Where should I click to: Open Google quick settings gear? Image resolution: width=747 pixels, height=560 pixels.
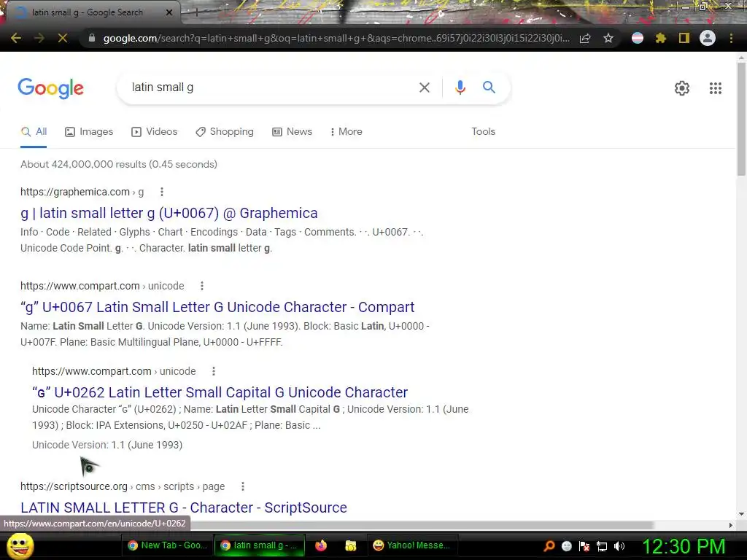point(682,88)
